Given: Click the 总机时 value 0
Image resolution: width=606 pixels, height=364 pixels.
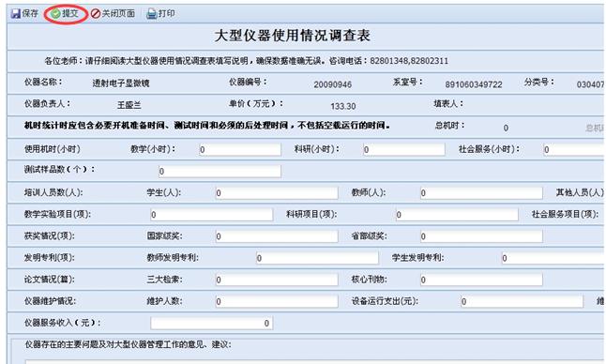Looking at the screenshot, I should 506,129.
